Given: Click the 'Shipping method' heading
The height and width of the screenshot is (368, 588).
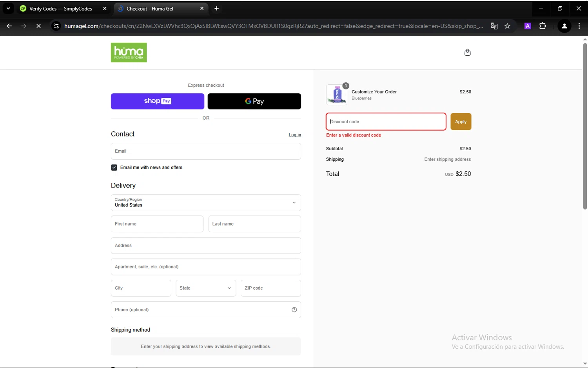Looking at the screenshot, I should click(131, 330).
